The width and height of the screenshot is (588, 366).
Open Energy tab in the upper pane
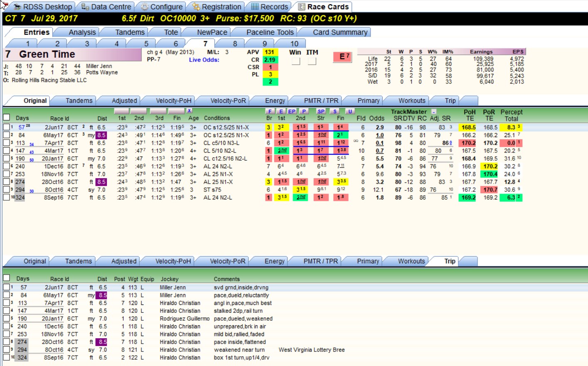tap(275, 101)
